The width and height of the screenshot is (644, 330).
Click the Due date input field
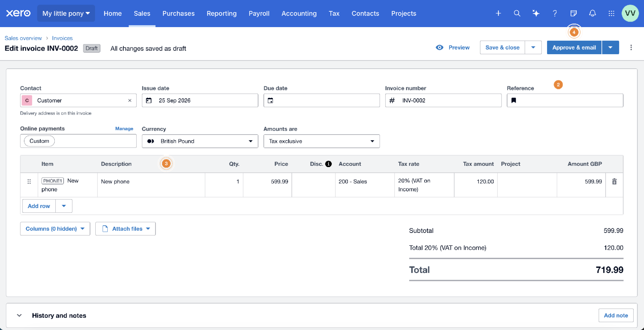(x=322, y=100)
